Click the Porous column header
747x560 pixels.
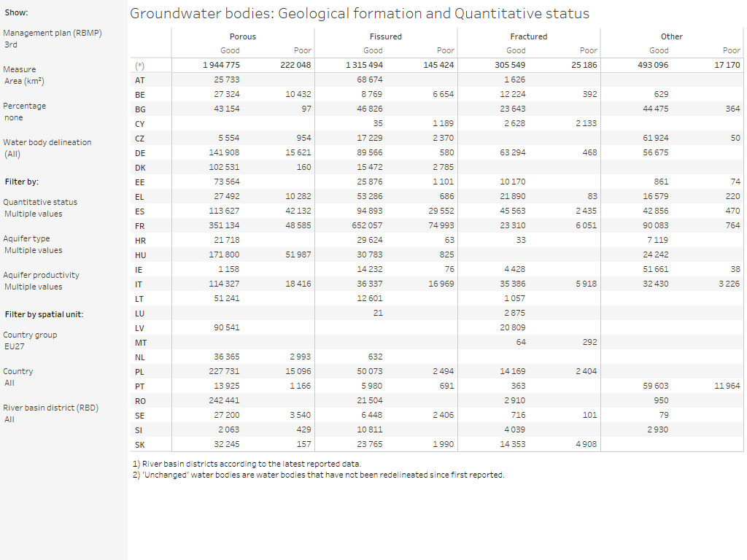click(x=242, y=36)
